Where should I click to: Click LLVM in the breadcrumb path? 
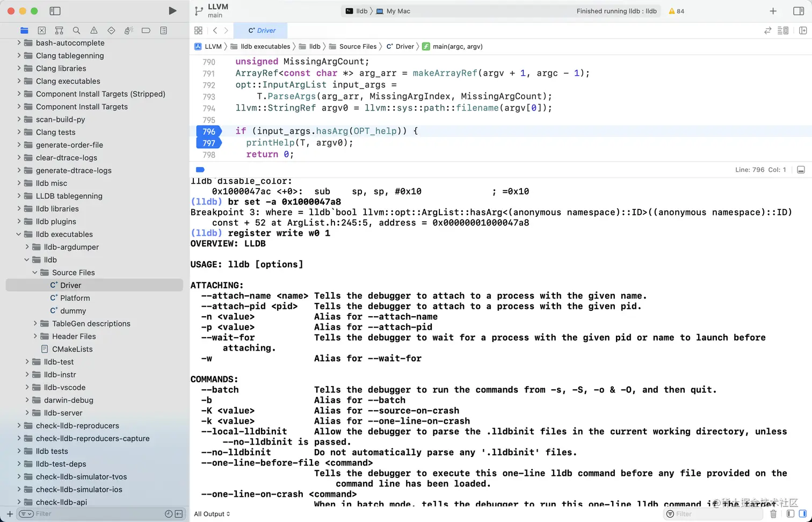pos(208,47)
